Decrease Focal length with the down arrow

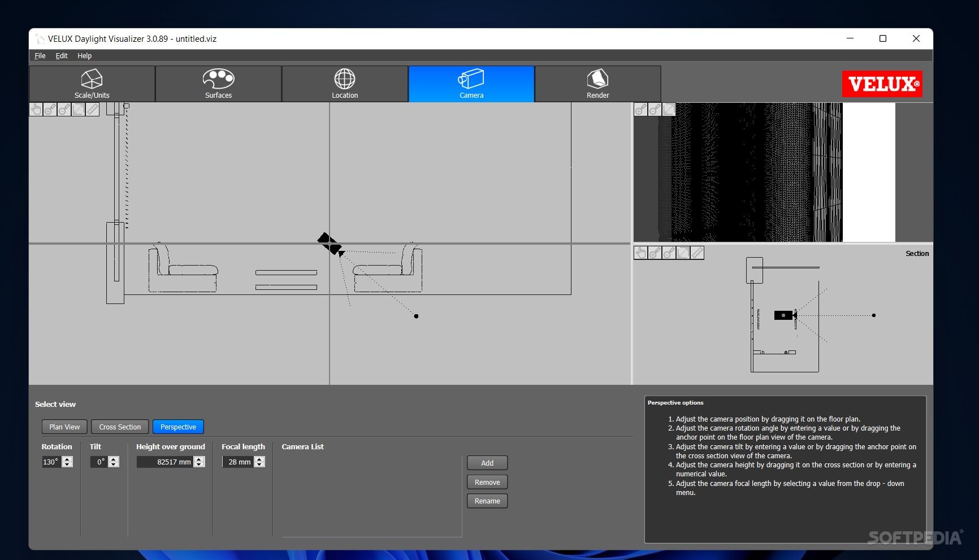[259, 465]
